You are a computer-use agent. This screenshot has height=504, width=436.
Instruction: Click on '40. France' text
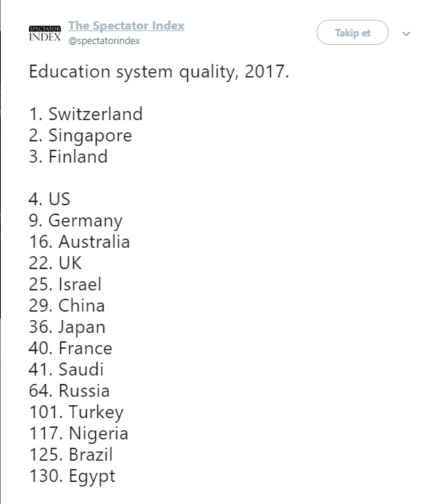click(71, 348)
